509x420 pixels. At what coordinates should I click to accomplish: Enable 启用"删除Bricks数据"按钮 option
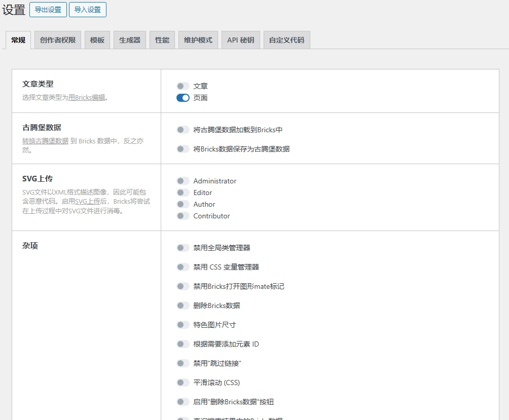click(183, 402)
